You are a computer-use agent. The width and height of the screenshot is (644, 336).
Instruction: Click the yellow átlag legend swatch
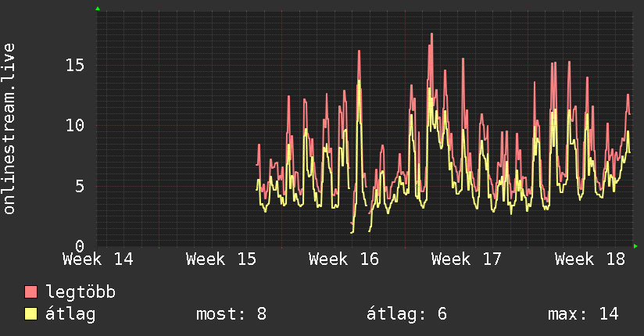30,313
